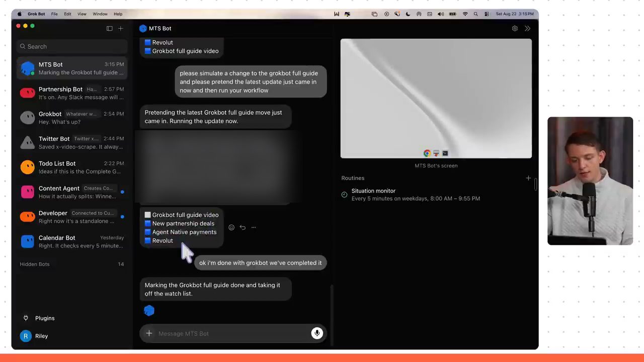The image size is (644, 362).
Task: Open the Situation monitor routine
Action: tap(436, 195)
